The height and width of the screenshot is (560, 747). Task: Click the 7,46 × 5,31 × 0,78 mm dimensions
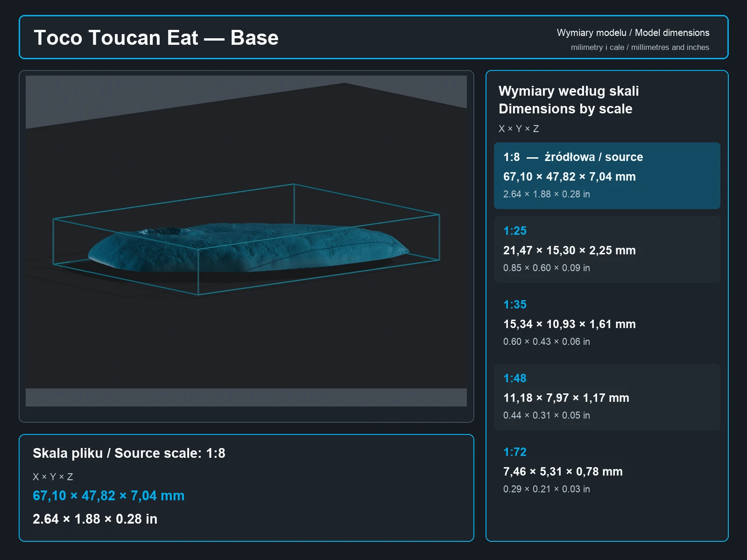point(563,472)
